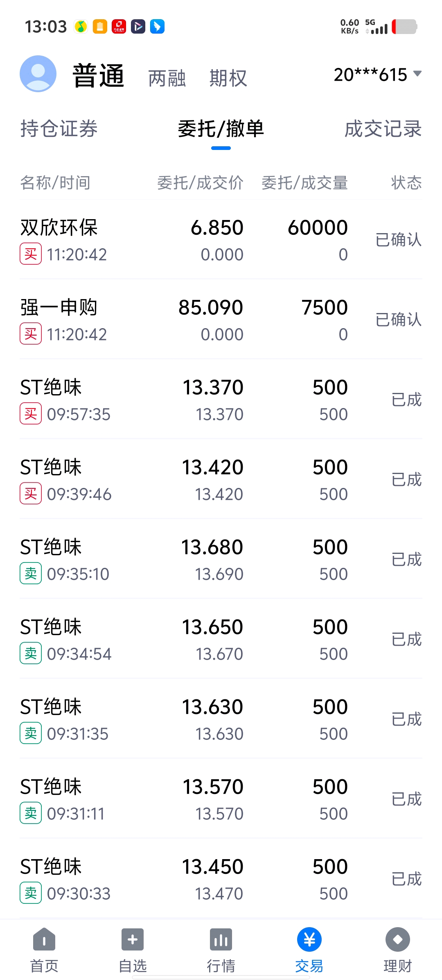Open the 理财 diamond icon
The height and width of the screenshot is (980, 442).
click(397, 939)
